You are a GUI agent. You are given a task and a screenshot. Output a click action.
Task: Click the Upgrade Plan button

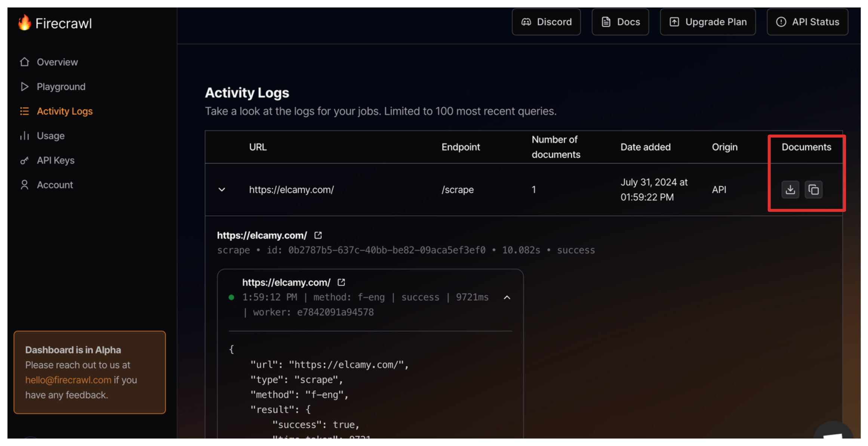(708, 22)
